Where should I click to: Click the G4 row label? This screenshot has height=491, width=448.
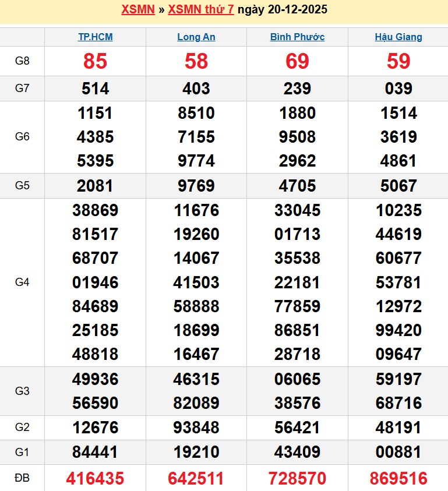(22, 282)
